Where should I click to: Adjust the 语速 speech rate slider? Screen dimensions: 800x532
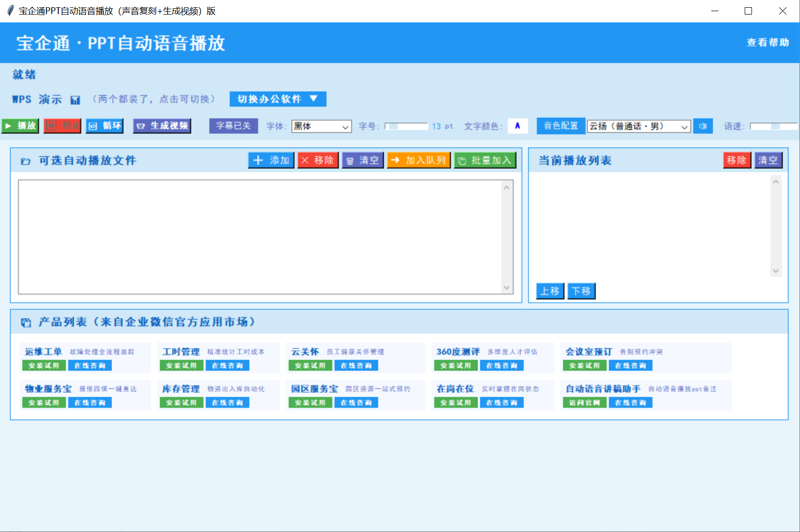click(x=773, y=127)
